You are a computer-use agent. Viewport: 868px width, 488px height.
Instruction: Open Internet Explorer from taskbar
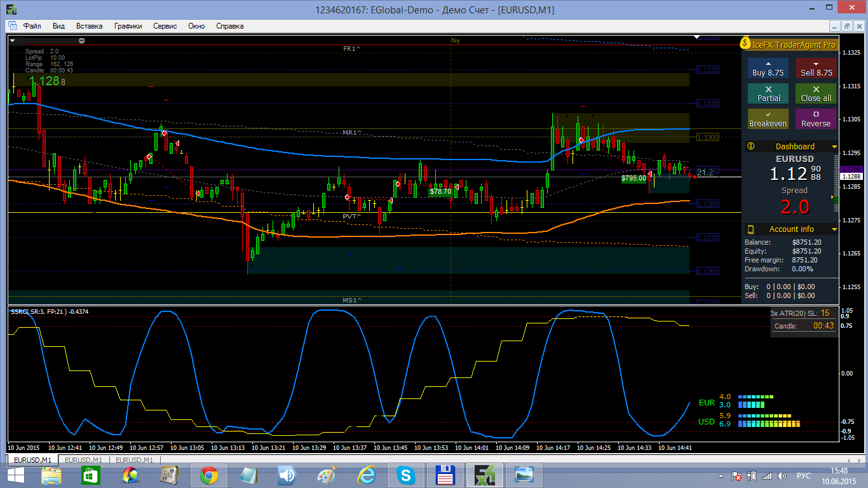pos(367,475)
